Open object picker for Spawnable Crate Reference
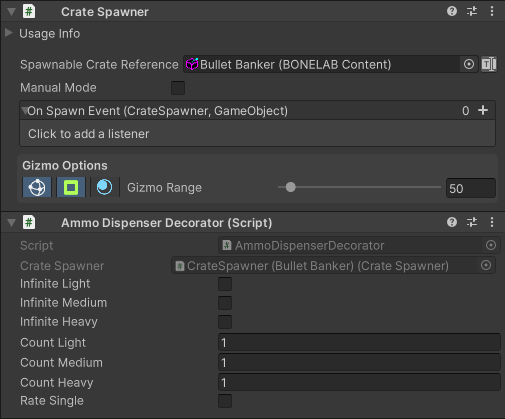Image resolution: width=505 pixels, height=419 pixels. tap(469, 64)
